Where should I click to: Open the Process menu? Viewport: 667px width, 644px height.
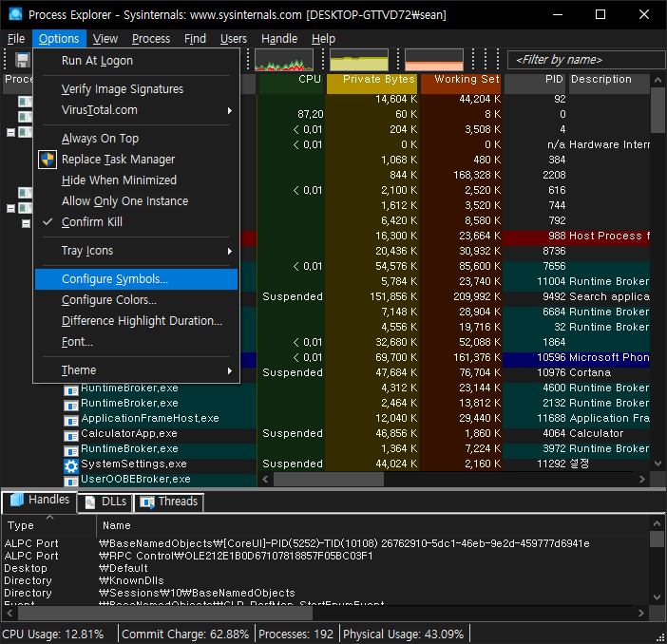pos(150,39)
